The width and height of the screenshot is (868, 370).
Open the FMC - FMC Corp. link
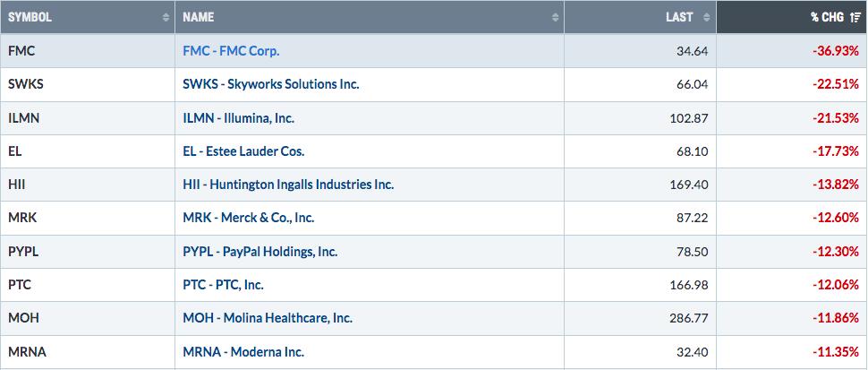pos(231,51)
